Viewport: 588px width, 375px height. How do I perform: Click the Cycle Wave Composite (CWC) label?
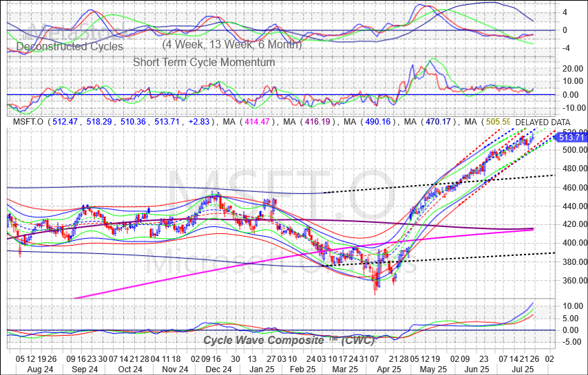click(288, 340)
